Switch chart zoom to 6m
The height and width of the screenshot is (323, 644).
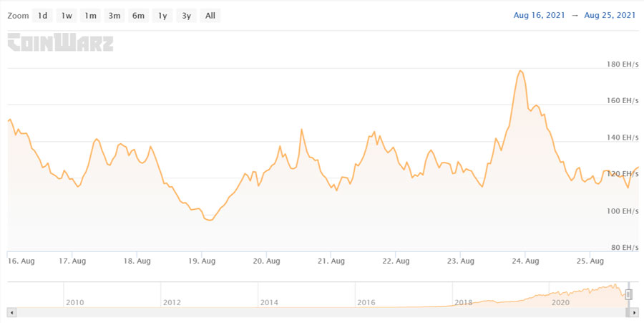click(x=138, y=16)
